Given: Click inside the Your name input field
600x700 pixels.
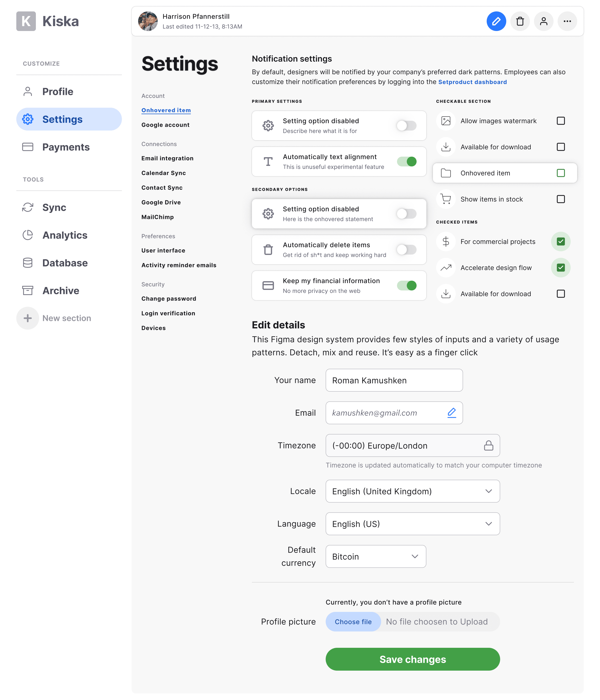Looking at the screenshot, I should pyautogui.click(x=394, y=380).
